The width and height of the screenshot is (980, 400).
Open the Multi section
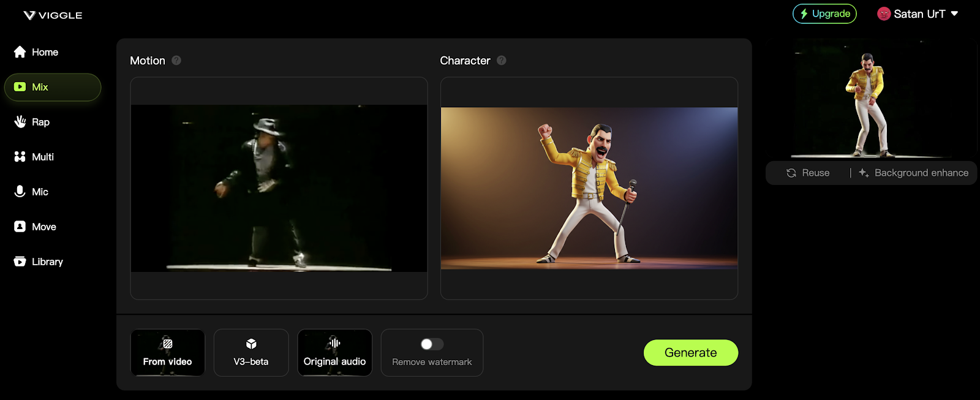34,157
